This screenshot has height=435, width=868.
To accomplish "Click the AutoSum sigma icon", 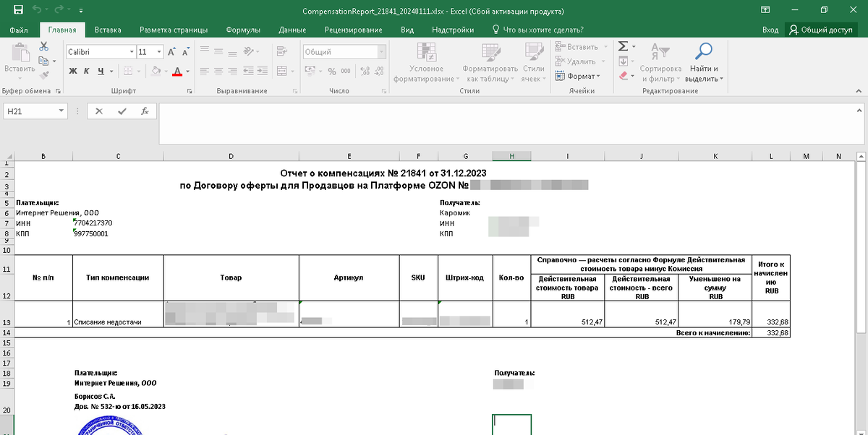I will 623,46.
